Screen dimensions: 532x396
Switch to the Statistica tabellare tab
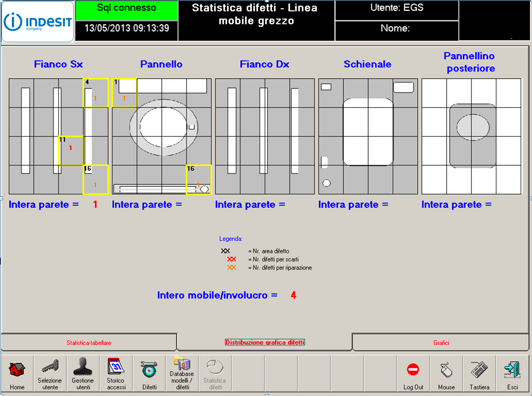click(x=89, y=342)
